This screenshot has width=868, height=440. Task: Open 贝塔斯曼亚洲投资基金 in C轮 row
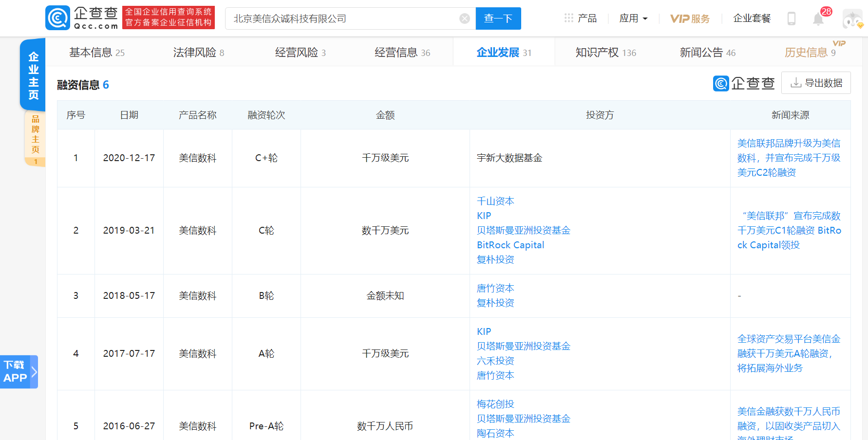524,230
